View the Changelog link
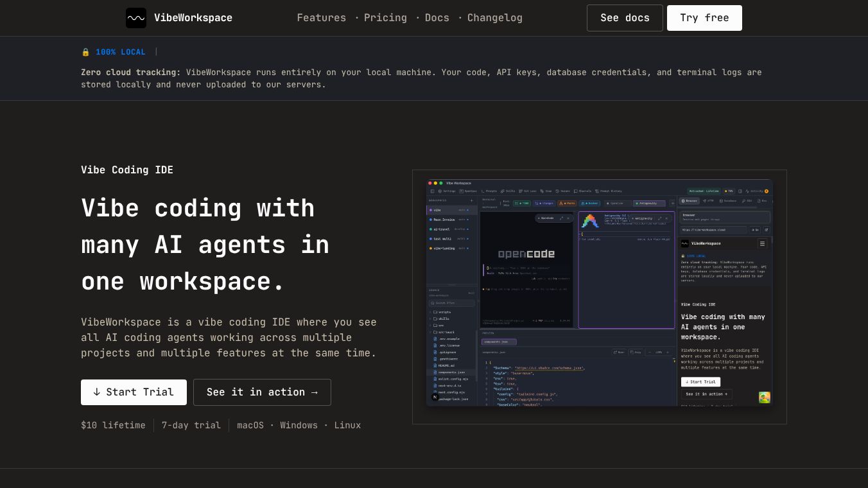868x488 pixels. coord(495,18)
